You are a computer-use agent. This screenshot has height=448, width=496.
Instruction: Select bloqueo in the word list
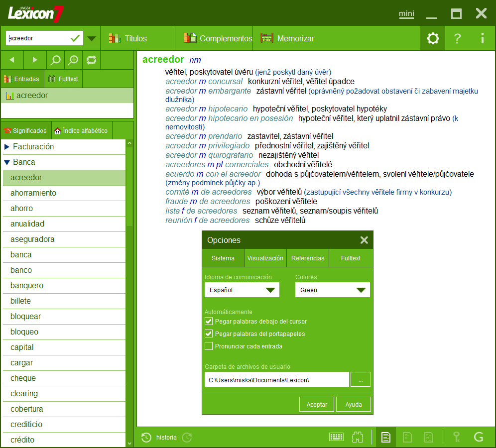click(64, 332)
